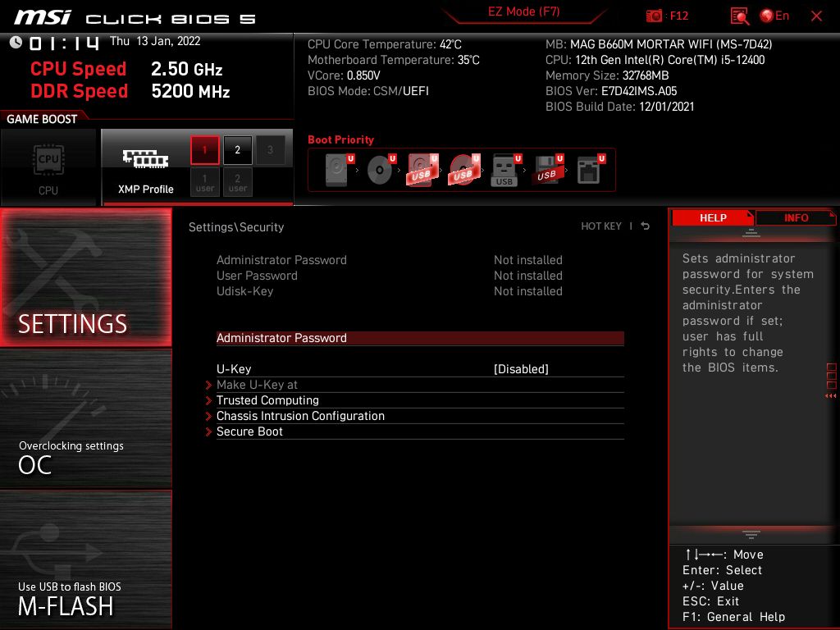Click the MSI logo

click(43, 17)
